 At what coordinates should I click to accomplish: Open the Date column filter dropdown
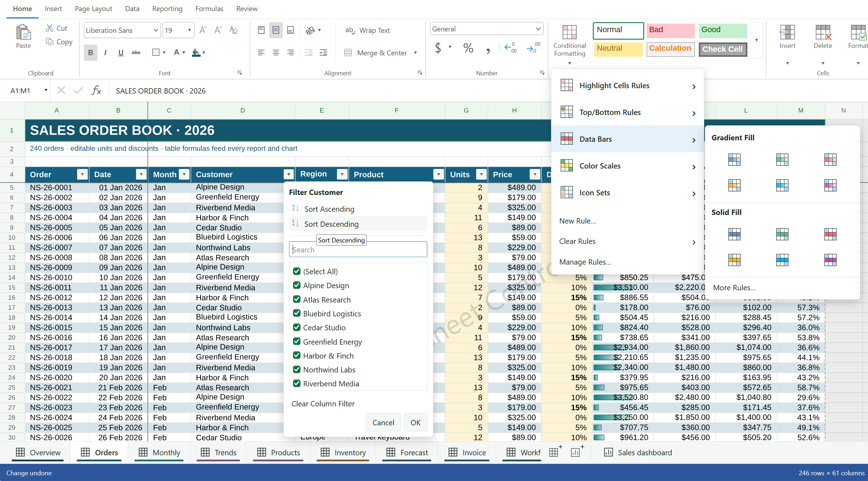click(x=141, y=174)
